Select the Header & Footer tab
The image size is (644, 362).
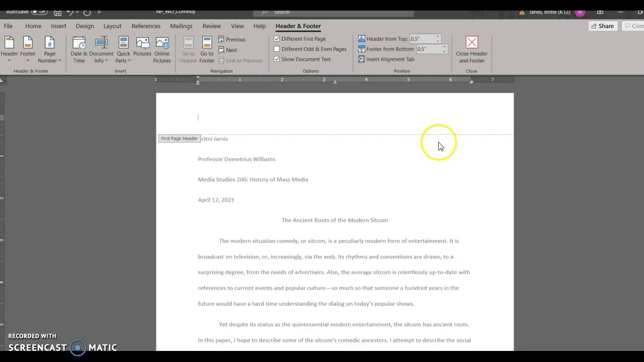pyautogui.click(x=298, y=26)
